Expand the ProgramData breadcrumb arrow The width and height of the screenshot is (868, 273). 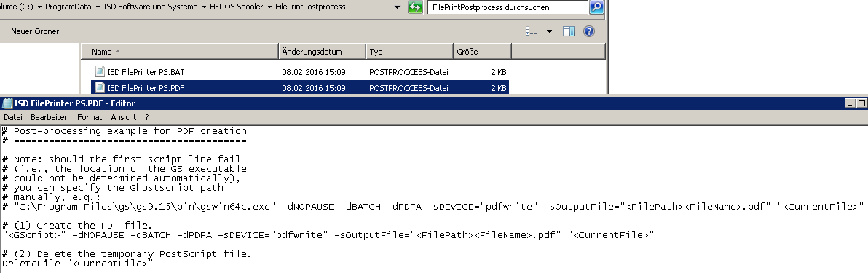pyautogui.click(x=98, y=7)
